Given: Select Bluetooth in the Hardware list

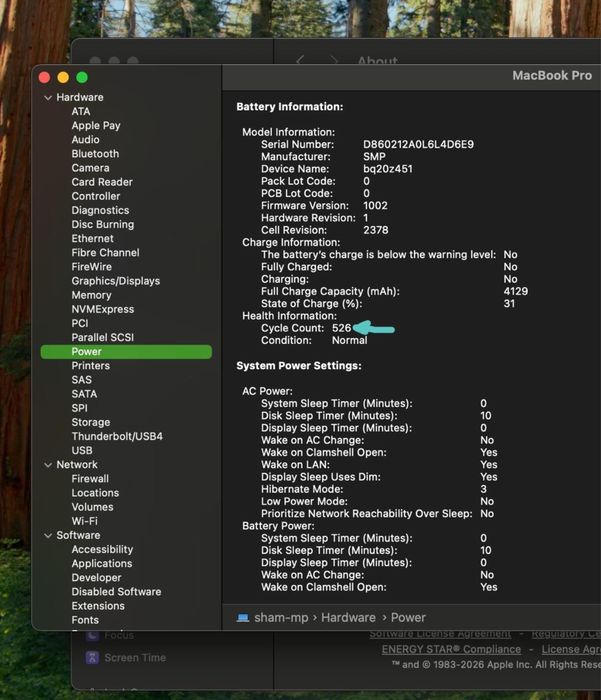Looking at the screenshot, I should pos(95,154).
